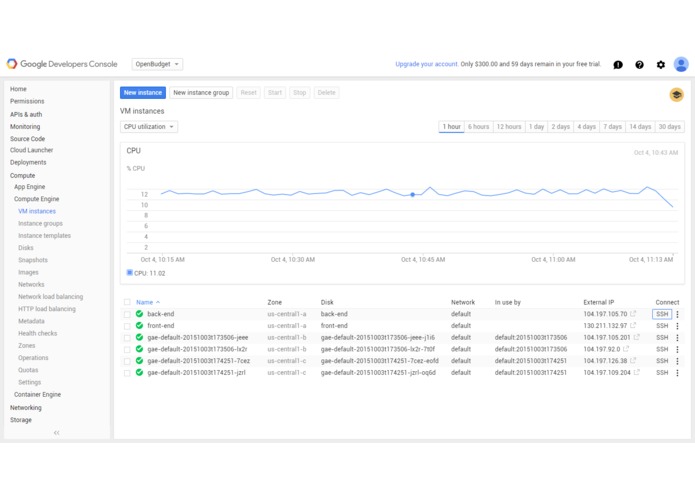Select the 30 days time range tab
Image resolution: width=695 pixels, height=494 pixels.
(669, 127)
